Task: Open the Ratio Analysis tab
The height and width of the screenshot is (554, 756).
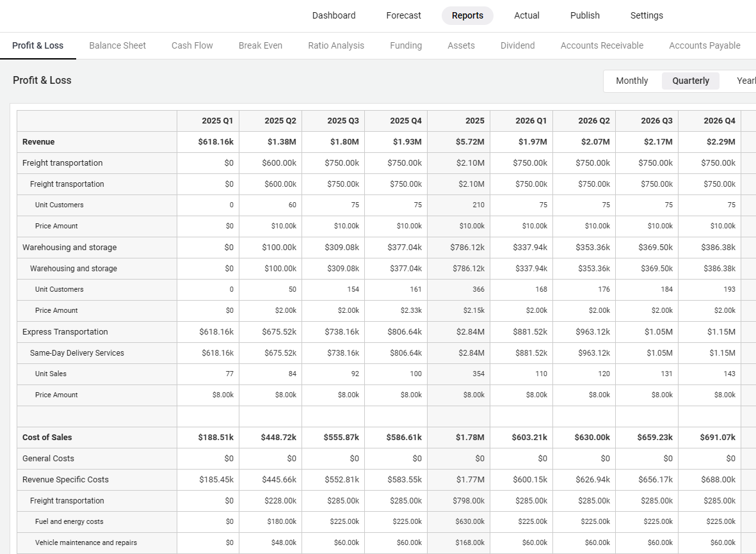Action: tap(336, 45)
